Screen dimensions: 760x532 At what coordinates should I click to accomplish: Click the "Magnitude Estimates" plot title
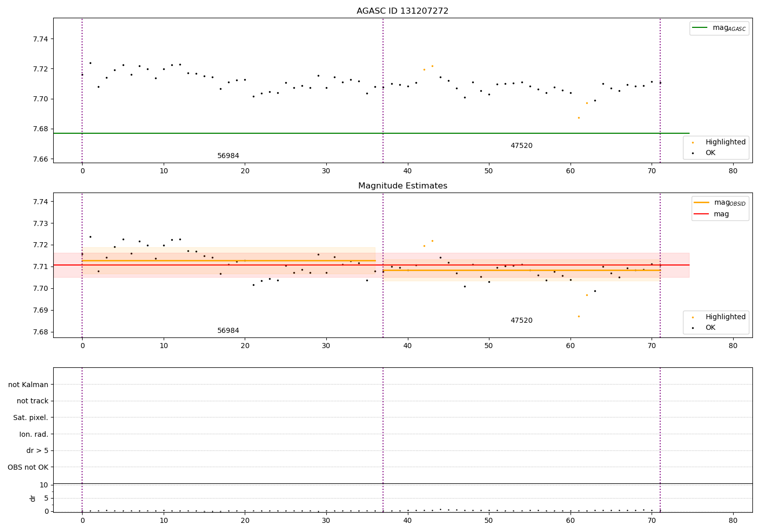(402, 186)
